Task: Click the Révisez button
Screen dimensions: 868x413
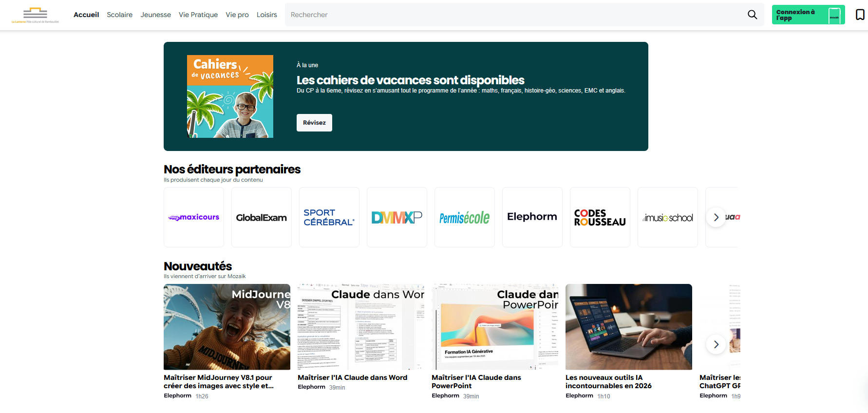Action: (x=314, y=123)
